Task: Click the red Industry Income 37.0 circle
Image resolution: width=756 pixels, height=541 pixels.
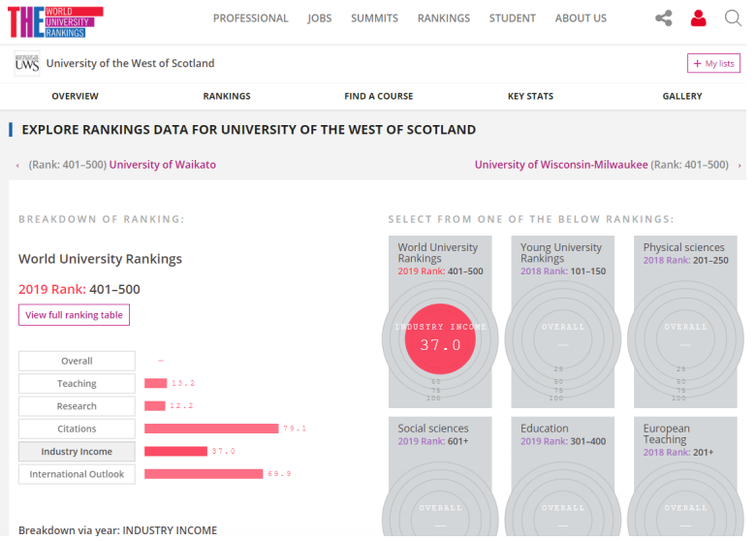Action: [440, 339]
